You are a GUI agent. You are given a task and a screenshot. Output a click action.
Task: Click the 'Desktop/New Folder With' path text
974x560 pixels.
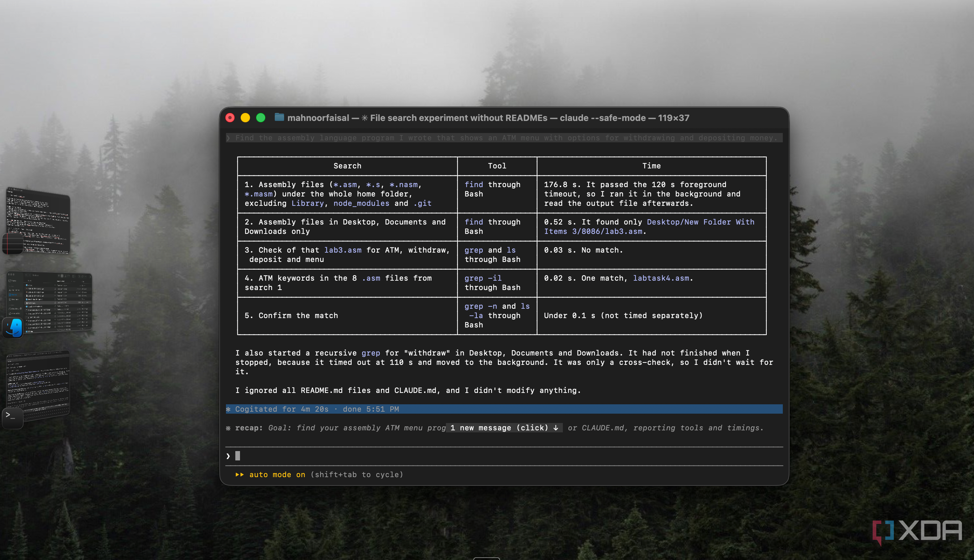[701, 222]
